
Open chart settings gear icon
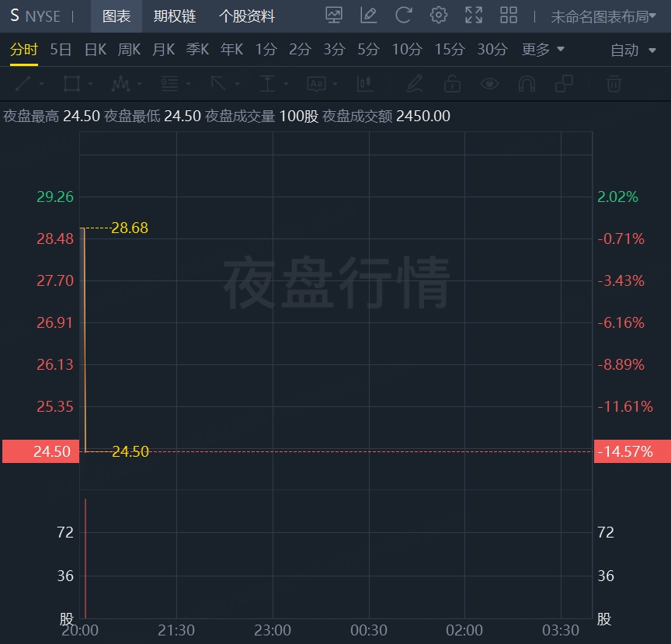(x=439, y=16)
